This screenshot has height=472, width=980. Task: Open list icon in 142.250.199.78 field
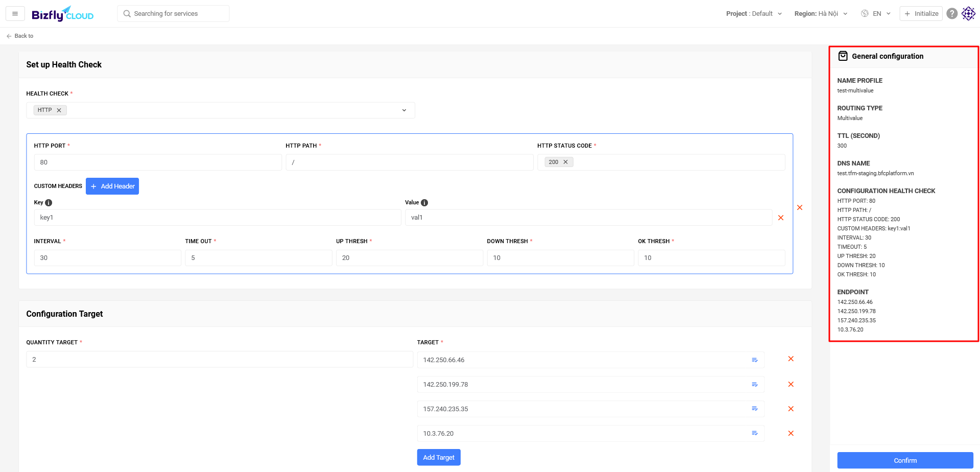[755, 385]
